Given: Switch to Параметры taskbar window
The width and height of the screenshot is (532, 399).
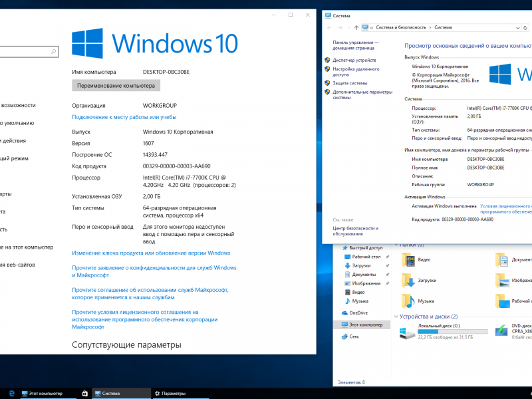Looking at the screenshot, I should click(180, 394).
